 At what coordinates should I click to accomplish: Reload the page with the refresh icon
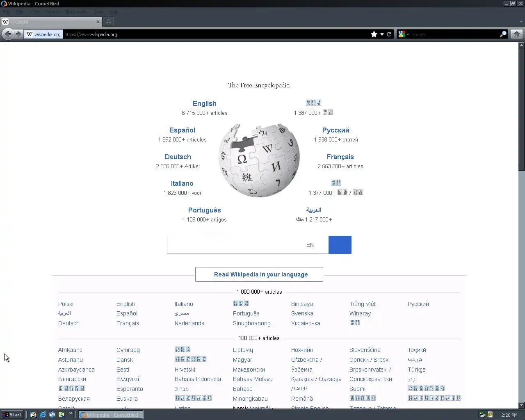click(x=389, y=34)
